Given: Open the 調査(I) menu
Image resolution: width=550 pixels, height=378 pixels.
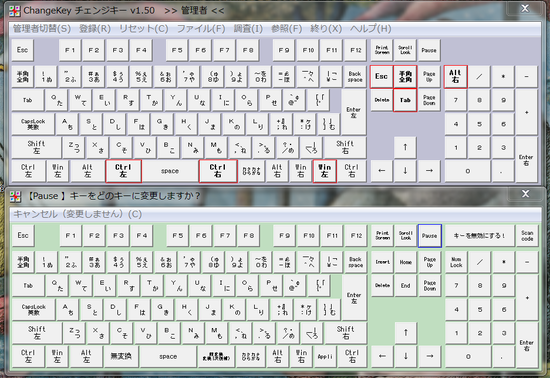Looking at the screenshot, I should (x=248, y=29).
